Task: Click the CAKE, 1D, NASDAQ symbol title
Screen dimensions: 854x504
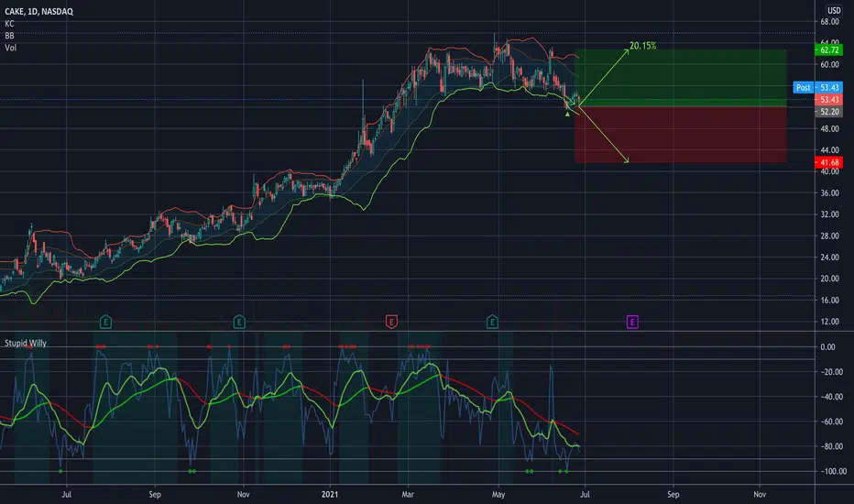Action: click(38, 11)
